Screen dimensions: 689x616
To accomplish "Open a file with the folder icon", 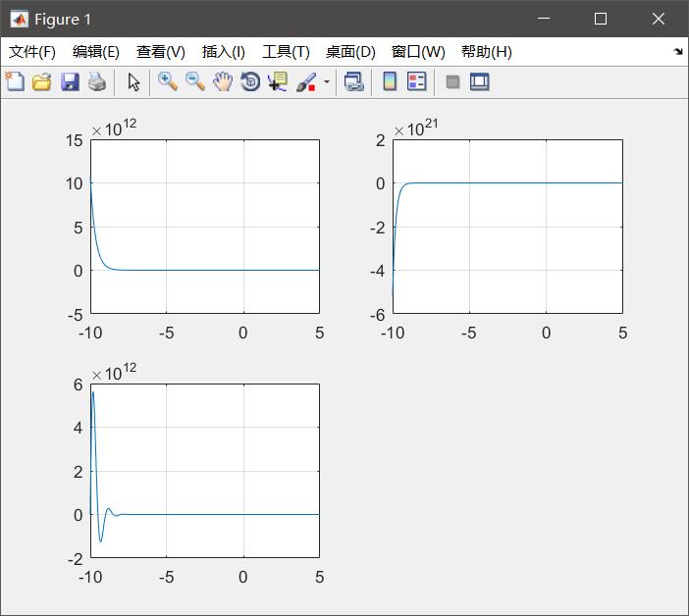I will click(x=42, y=82).
